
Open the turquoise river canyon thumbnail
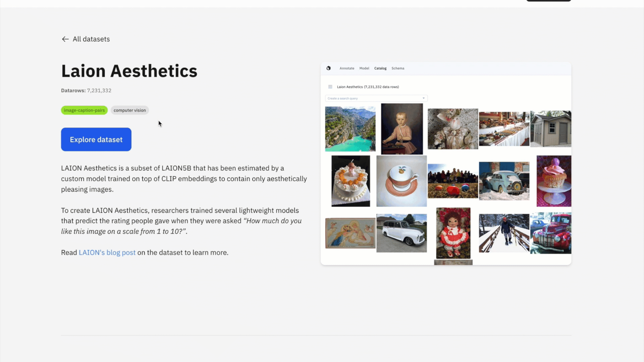click(x=350, y=129)
